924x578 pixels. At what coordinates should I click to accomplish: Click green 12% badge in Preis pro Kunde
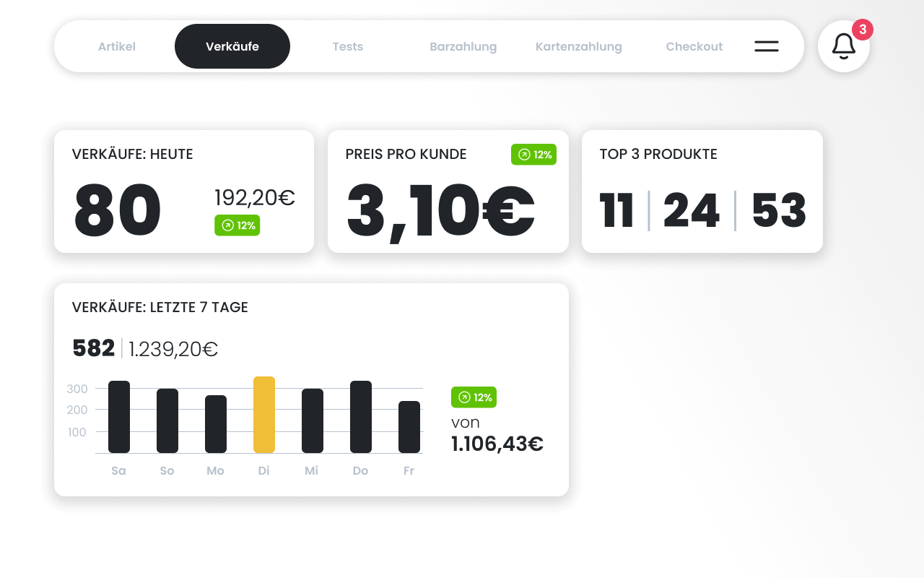click(x=533, y=155)
